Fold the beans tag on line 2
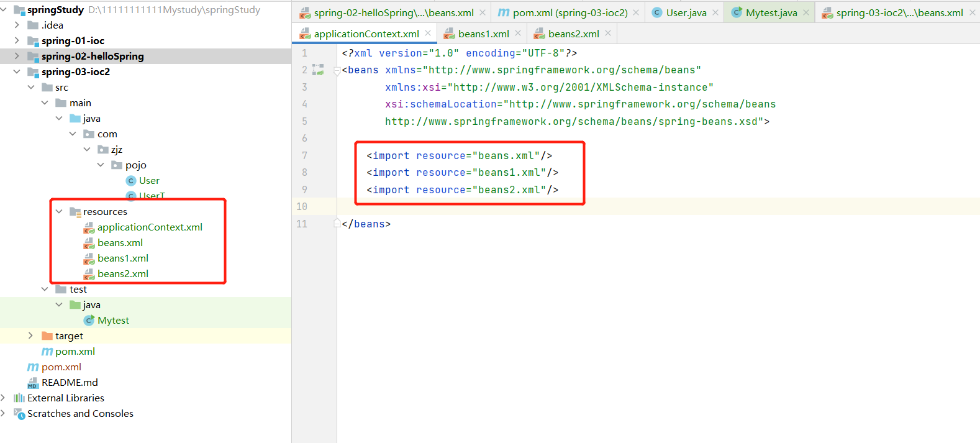Screen dimensions: 980x443 pyautogui.click(x=337, y=71)
